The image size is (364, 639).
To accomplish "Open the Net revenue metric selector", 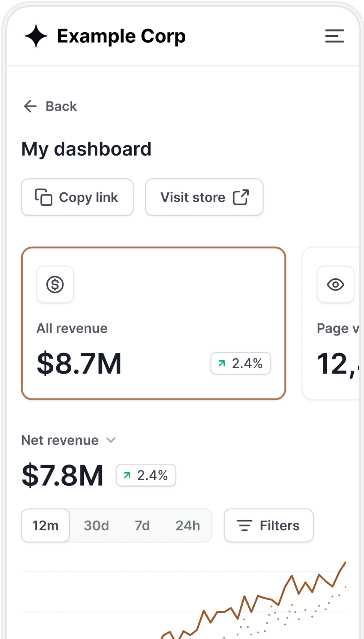I will pos(60,440).
